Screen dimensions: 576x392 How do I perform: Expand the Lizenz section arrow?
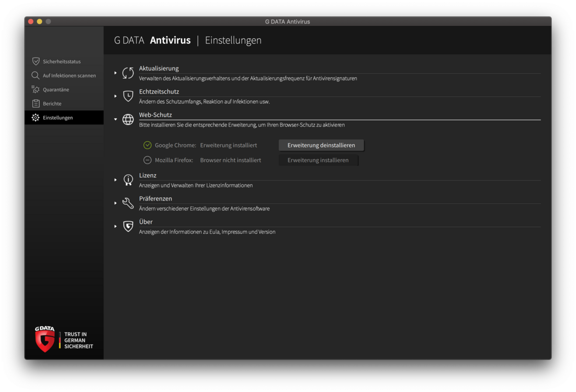pos(115,180)
